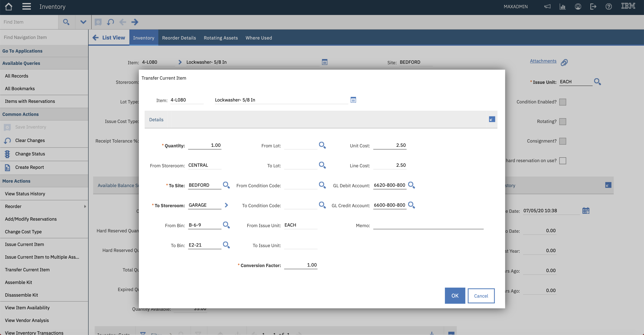Check the Rotating checkbox

click(563, 122)
